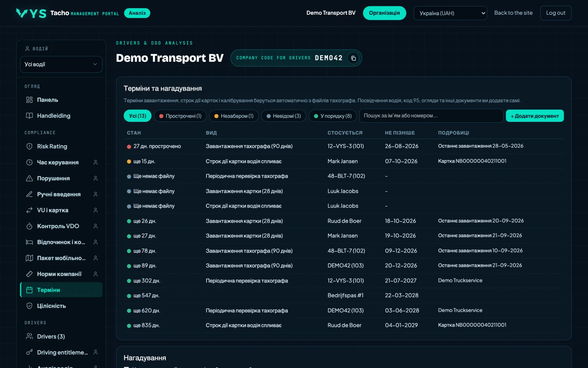Screen dimensions: 588x368
Task: Follow the Back to the site link
Action: pyautogui.click(x=513, y=13)
